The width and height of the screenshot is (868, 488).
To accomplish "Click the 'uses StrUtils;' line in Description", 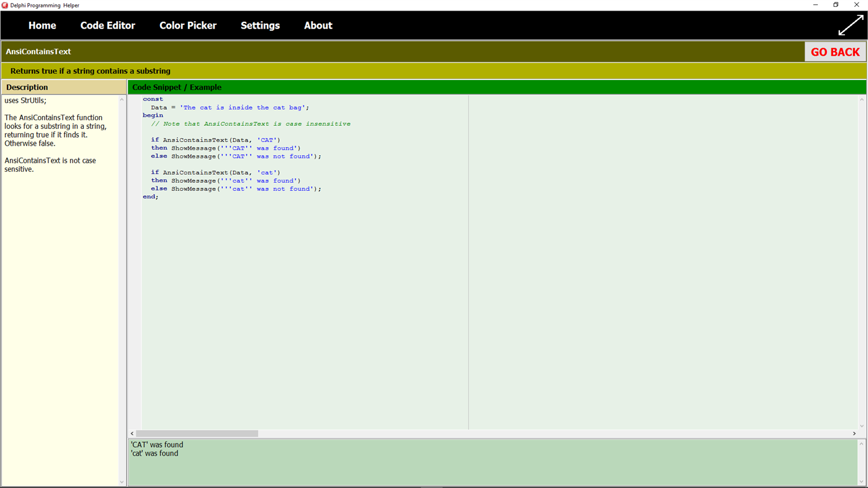I will click(x=25, y=100).
